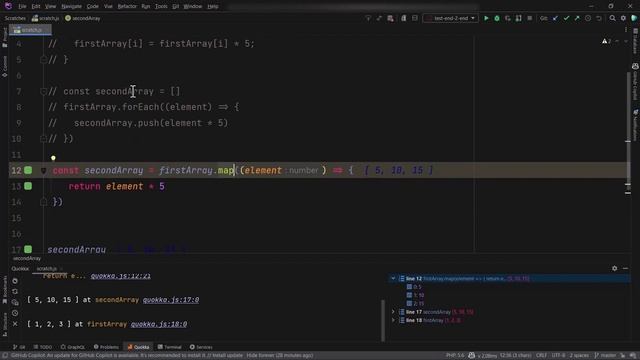
Task: Open the Refactor menu
Action: pyautogui.click(x=127, y=7)
